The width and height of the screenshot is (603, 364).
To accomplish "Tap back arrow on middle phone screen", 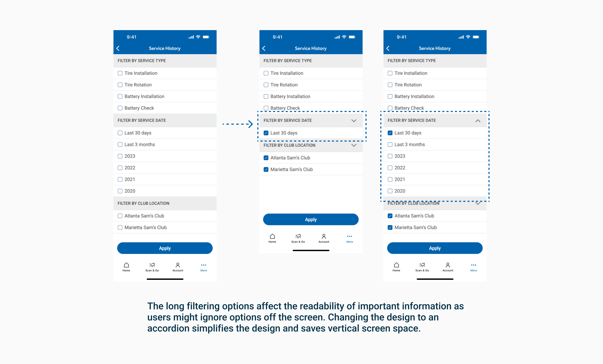I will pyautogui.click(x=264, y=48).
